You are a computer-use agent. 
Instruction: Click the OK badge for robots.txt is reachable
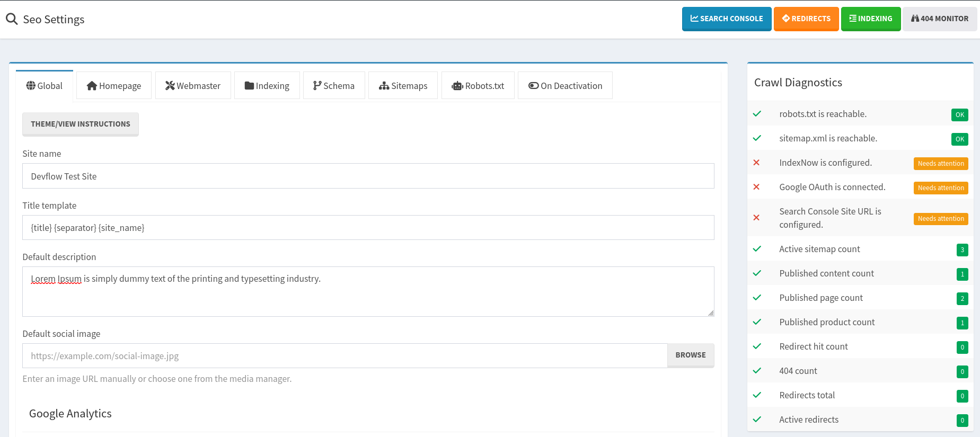959,115
